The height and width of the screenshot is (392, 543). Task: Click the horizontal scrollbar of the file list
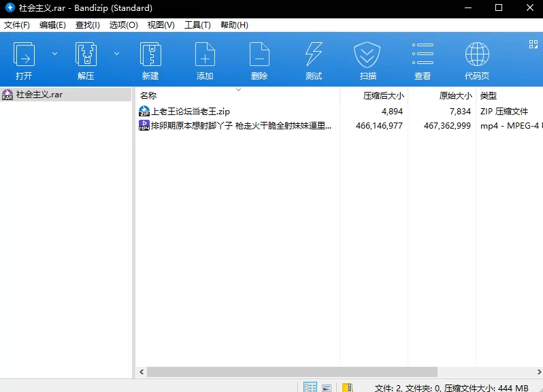[x=293, y=372]
